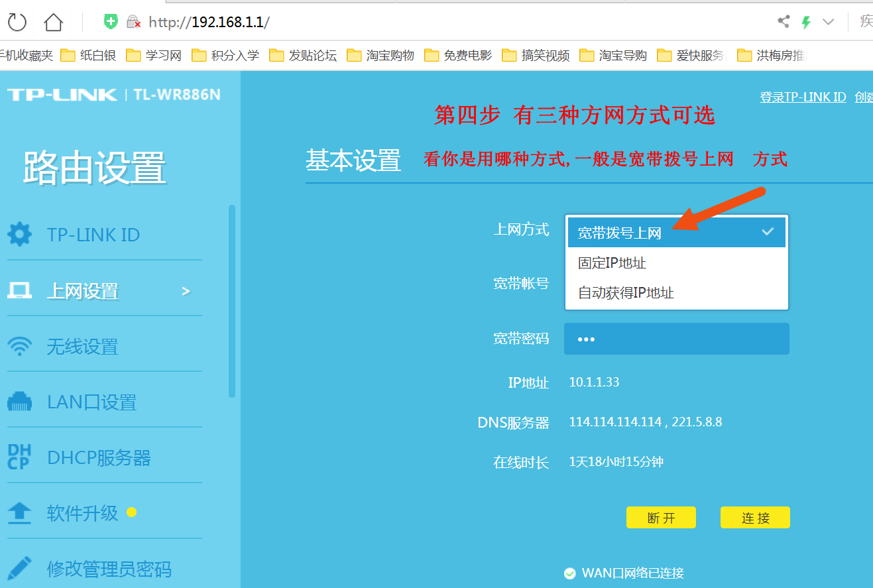Open the 发贴论坛 bookmark folder
This screenshot has width=873, height=588.
click(x=303, y=56)
